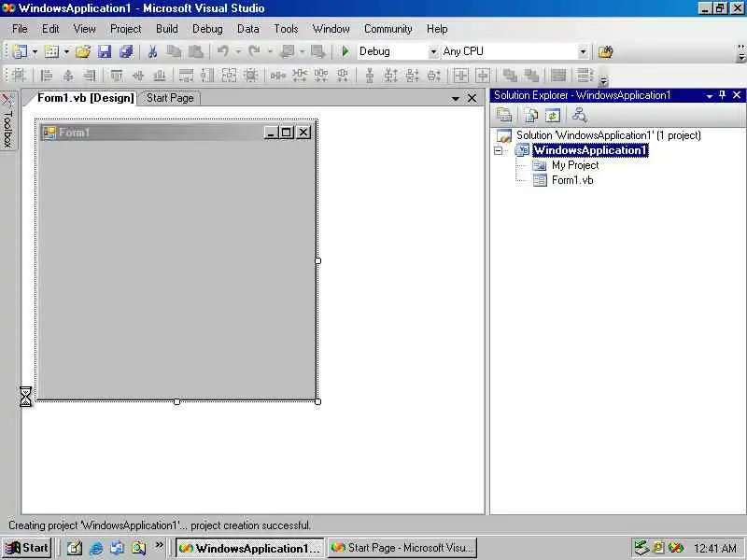Open the Project menu
This screenshot has height=560, width=747.
tap(126, 29)
